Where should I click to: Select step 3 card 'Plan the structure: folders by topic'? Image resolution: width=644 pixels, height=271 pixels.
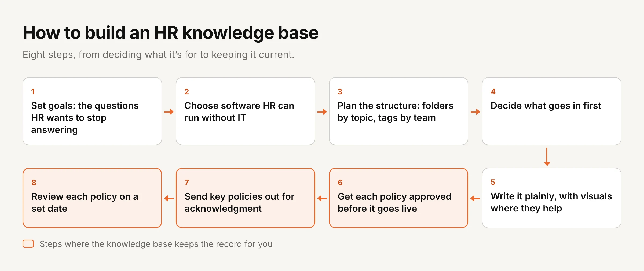pyautogui.click(x=398, y=111)
